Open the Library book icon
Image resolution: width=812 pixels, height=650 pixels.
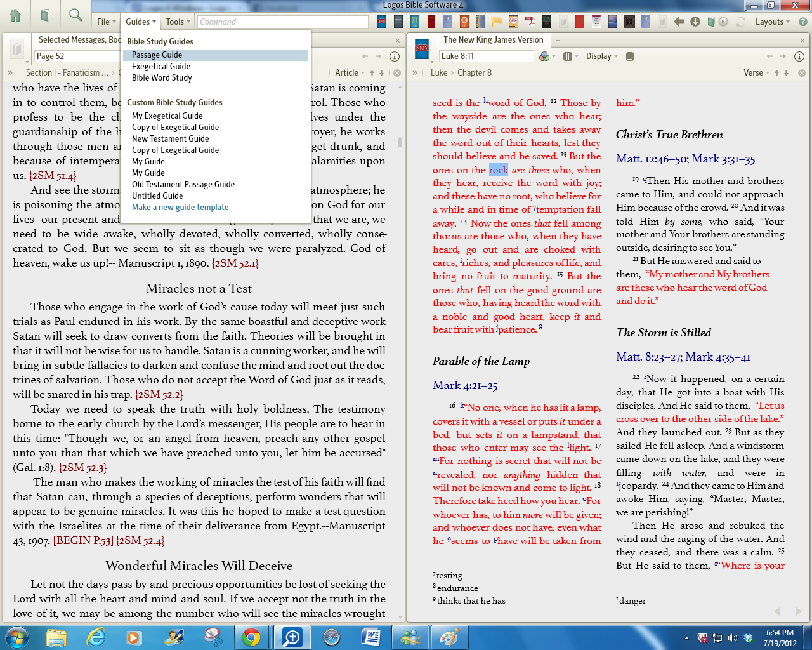coord(45,15)
